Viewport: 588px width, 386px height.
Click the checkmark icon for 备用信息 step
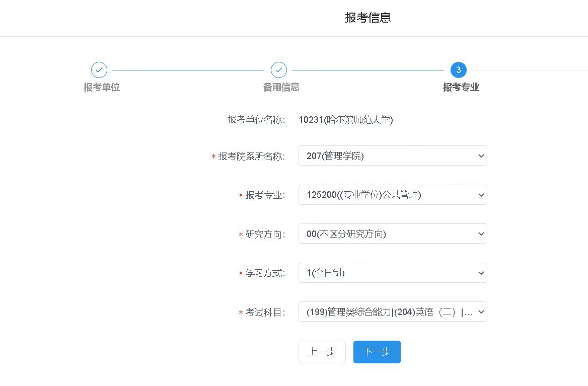point(279,70)
